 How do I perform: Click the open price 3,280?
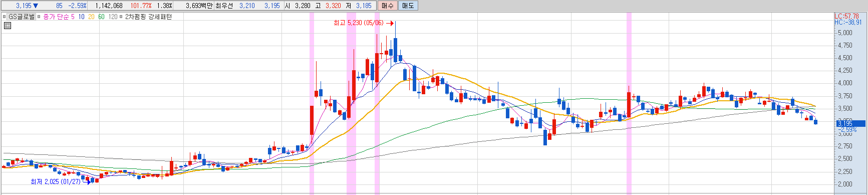pyautogui.click(x=303, y=6)
